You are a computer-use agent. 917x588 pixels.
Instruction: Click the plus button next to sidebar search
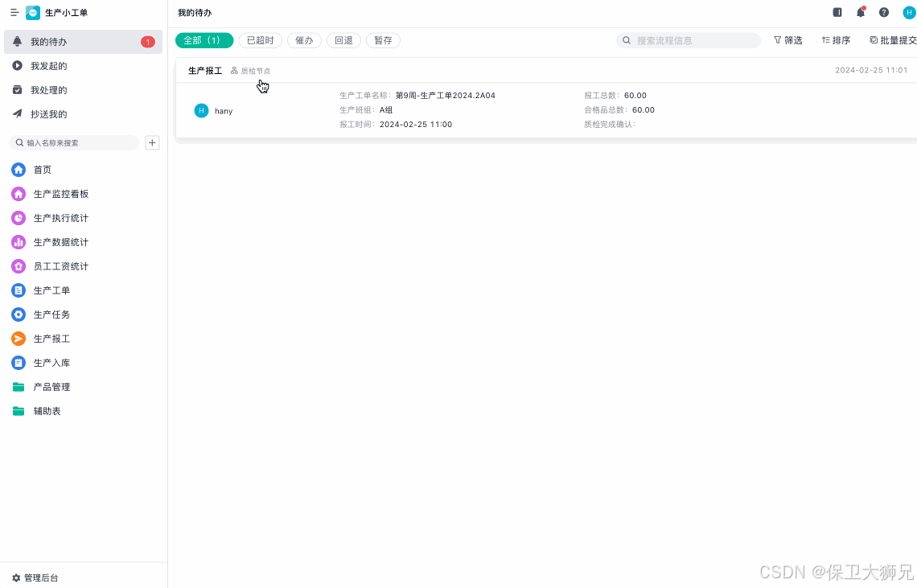(152, 142)
